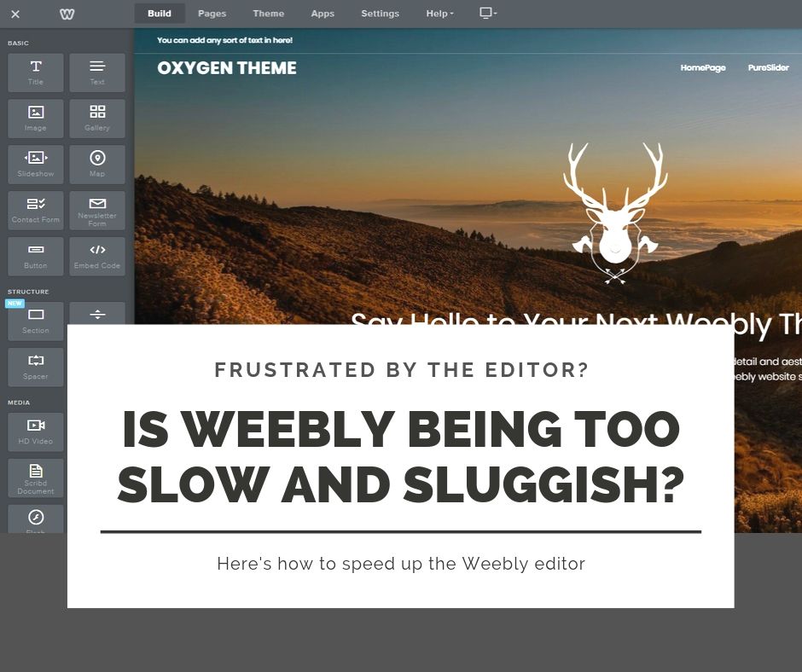Image resolution: width=802 pixels, height=672 pixels.
Task: Open the PureSlider navigation link
Action: click(x=768, y=67)
